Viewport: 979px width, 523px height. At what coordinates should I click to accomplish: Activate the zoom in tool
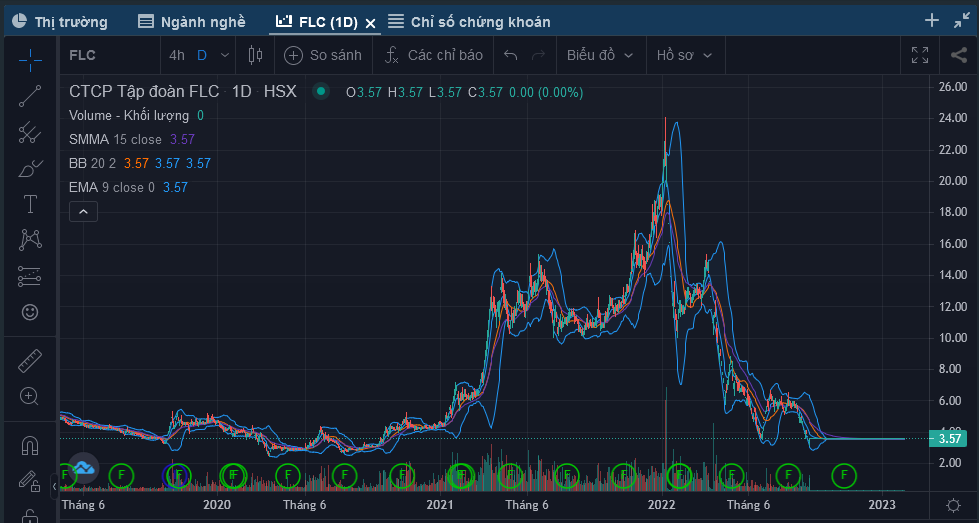coord(30,396)
